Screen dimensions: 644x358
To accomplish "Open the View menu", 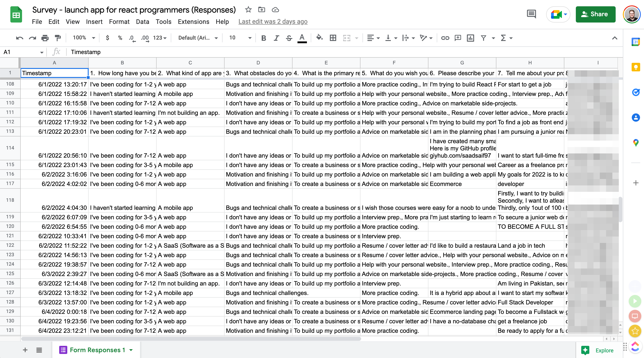I will pyautogui.click(x=72, y=22).
